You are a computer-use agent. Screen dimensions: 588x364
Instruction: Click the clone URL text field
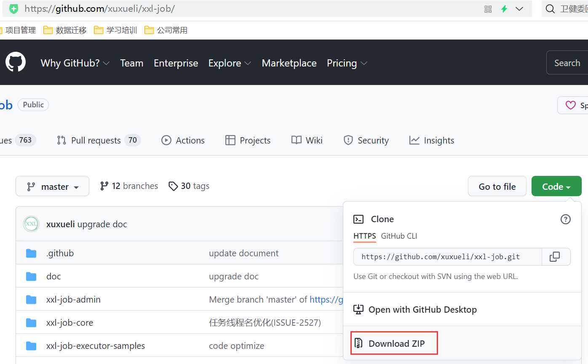pos(448,257)
